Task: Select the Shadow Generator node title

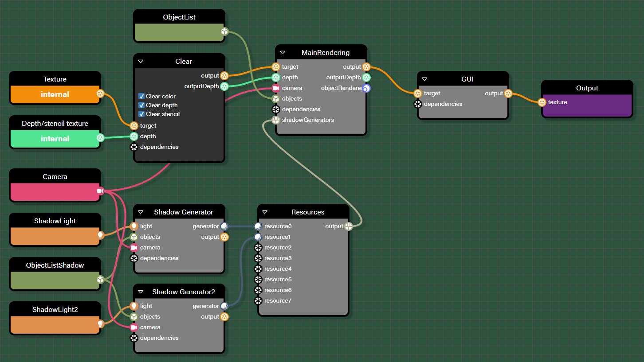Action: 183,212
